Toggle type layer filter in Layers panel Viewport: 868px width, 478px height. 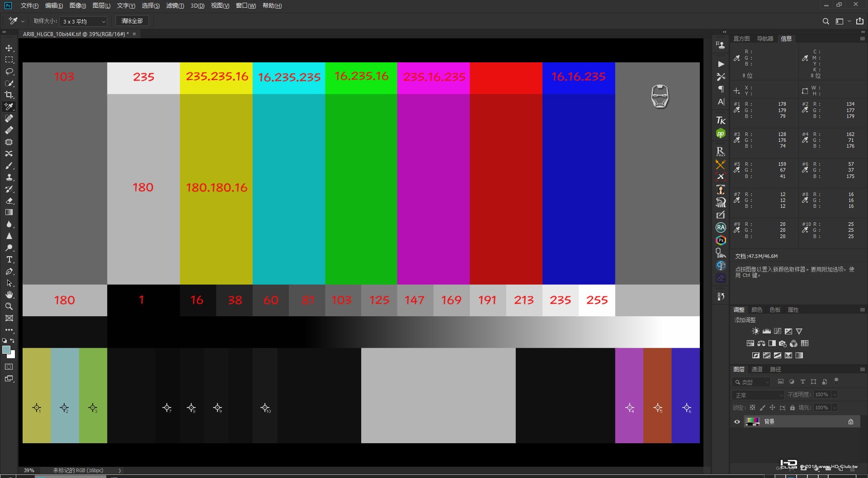click(802, 382)
